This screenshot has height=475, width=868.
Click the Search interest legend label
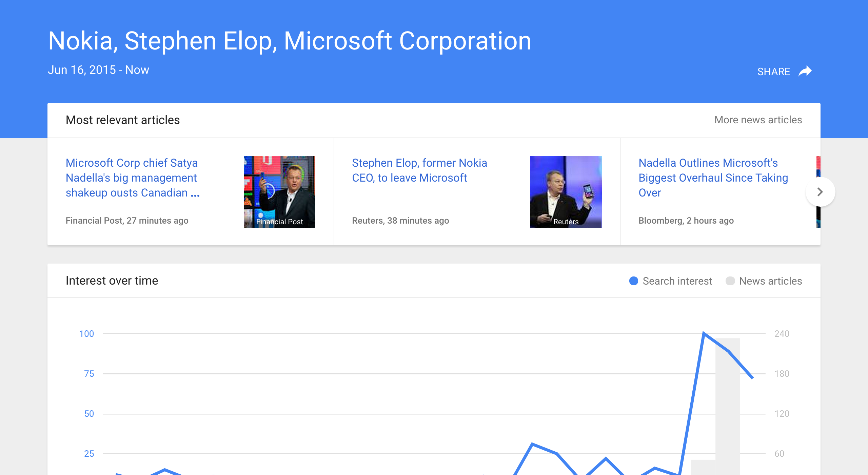677,281
